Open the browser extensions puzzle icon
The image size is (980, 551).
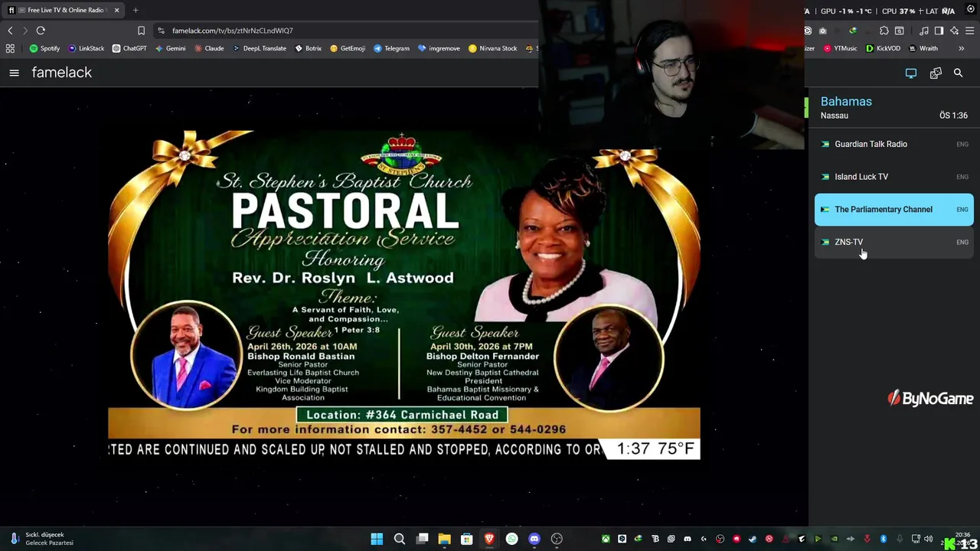(884, 31)
